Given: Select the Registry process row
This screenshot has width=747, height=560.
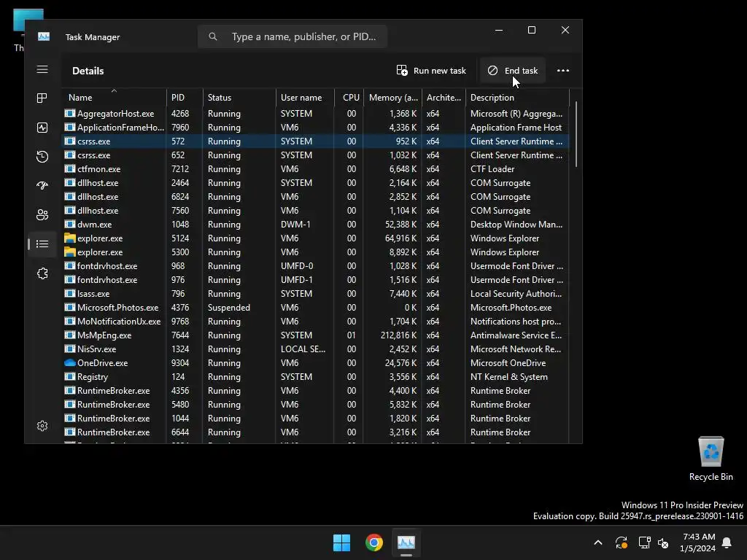Looking at the screenshot, I should pyautogui.click(x=316, y=377).
